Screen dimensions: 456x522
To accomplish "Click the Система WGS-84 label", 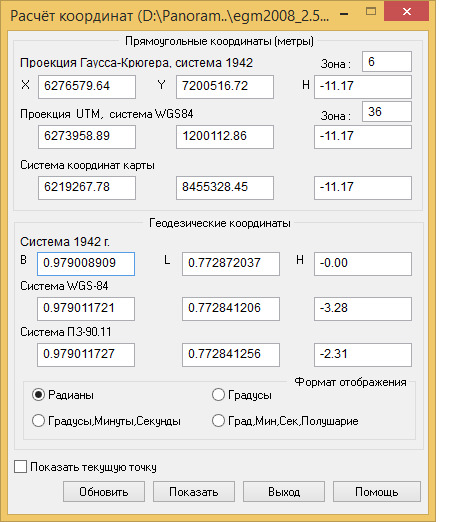I will tap(64, 286).
